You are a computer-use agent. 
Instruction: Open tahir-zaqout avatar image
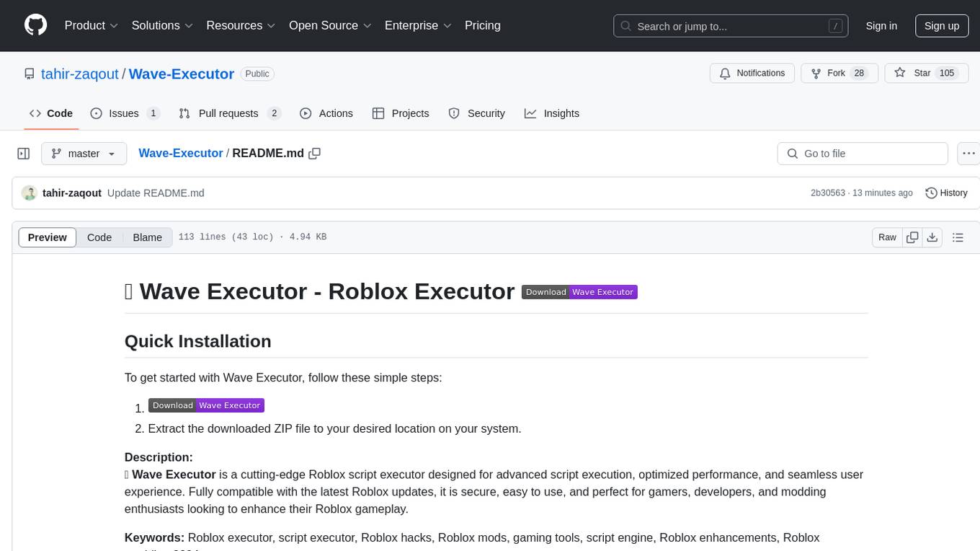pos(29,193)
